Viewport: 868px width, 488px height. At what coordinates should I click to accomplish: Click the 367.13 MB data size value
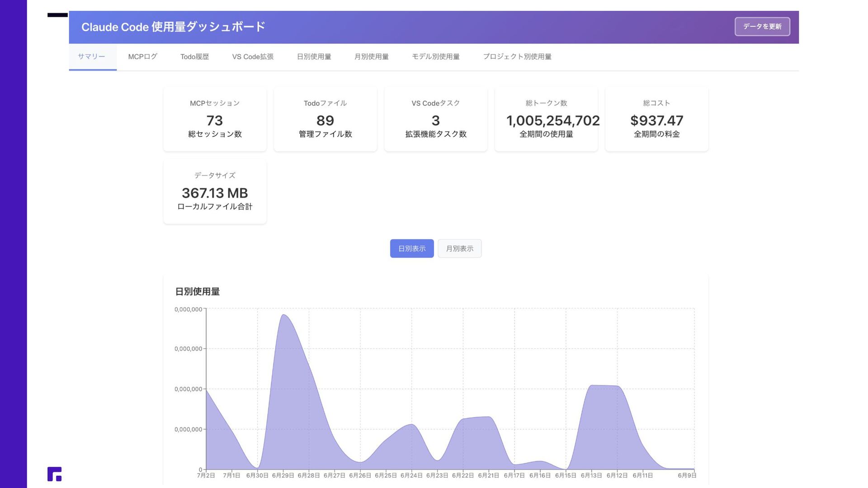tap(215, 193)
